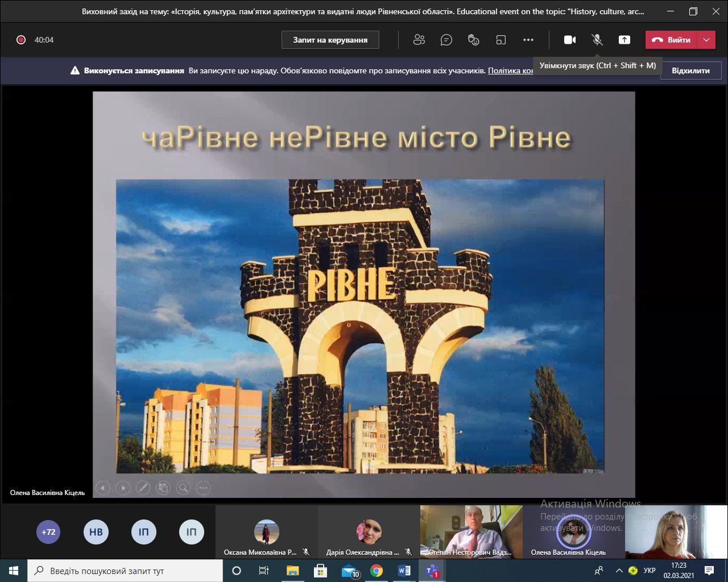
Task: Open the meeting chat icon
Action: [446, 40]
